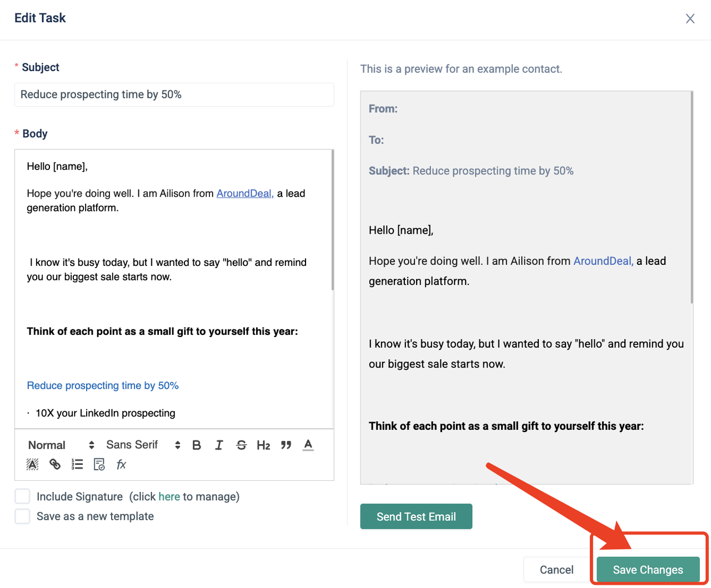
Task: Insert a hyperlink with the link icon
Action: [55, 465]
